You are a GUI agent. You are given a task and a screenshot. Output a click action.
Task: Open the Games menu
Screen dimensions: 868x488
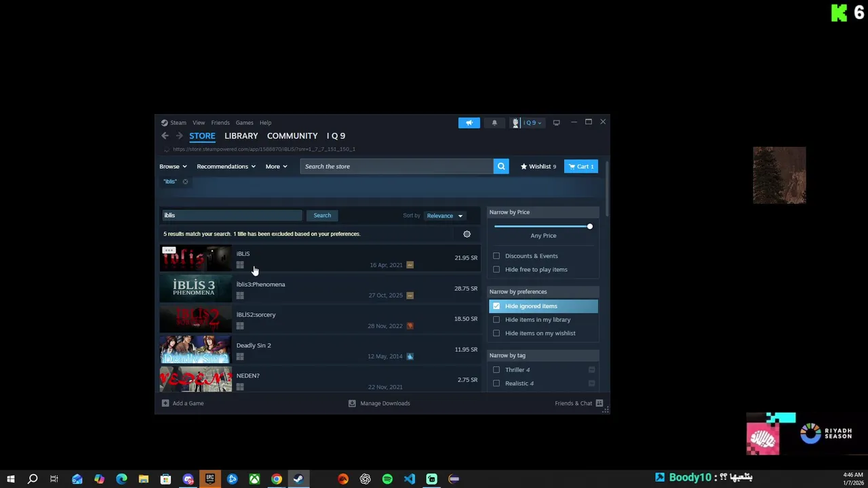click(245, 123)
